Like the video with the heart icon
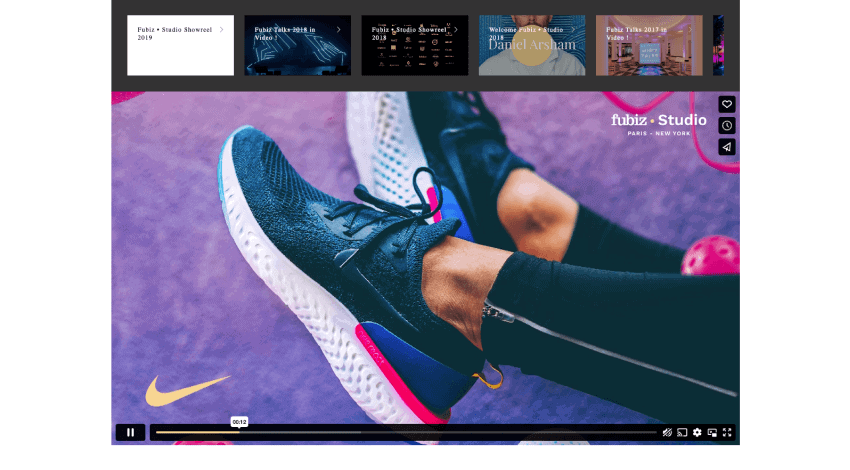Image resolution: width=850 pixels, height=470 pixels. [x=727, y=104]
